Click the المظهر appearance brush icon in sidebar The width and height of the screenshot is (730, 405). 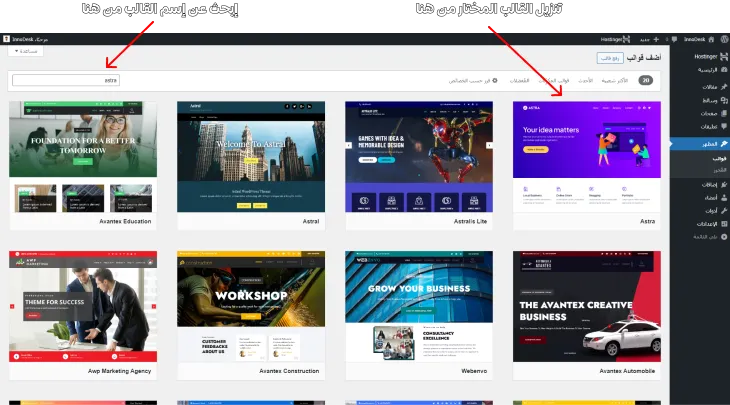[724, 144]
